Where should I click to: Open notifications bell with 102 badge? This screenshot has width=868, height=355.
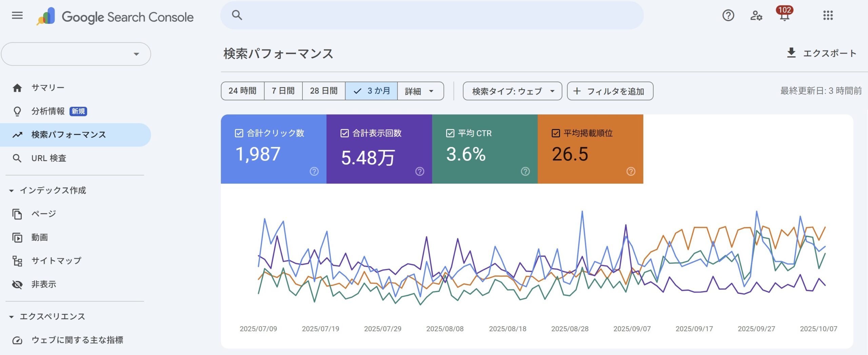pos(784,16)
